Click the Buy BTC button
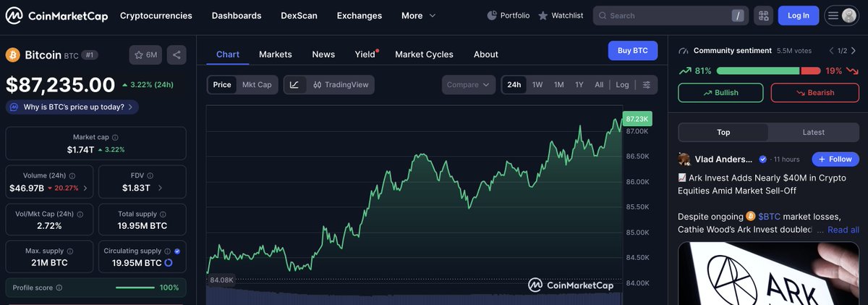This screenshot has width=868, height=305. point(633,51)
